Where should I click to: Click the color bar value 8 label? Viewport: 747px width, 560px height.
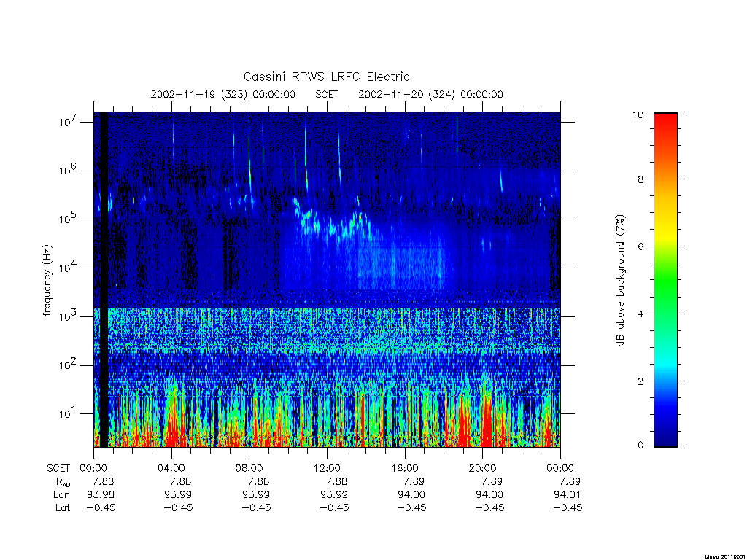point(638,179)
